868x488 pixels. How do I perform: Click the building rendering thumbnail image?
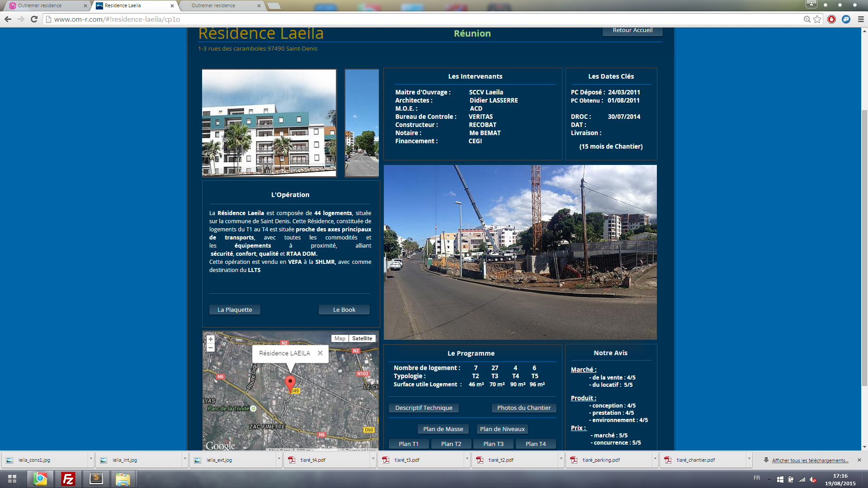(x=269, y=122)
